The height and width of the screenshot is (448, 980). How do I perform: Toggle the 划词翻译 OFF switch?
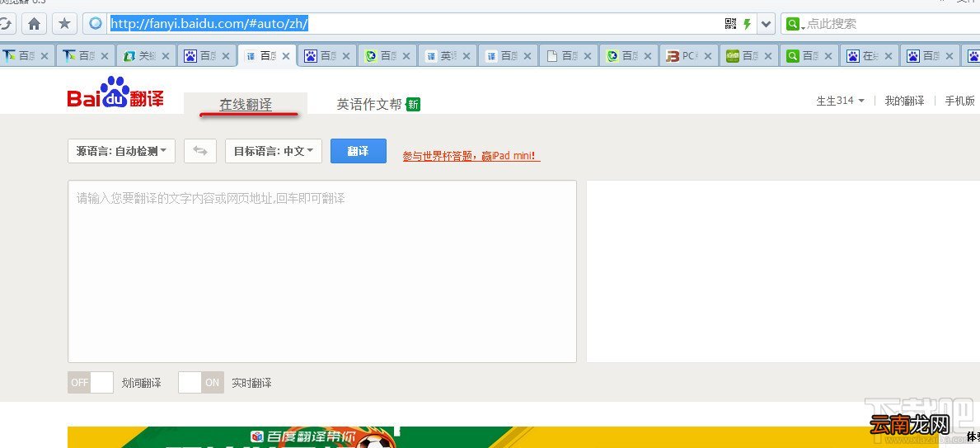91,382
